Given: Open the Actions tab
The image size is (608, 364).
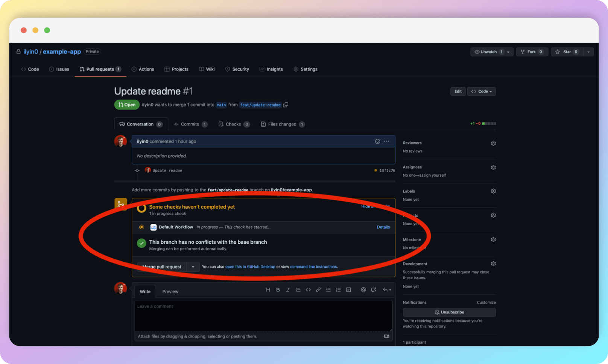Looking at the screenshot, I should [x=143, y=69].
